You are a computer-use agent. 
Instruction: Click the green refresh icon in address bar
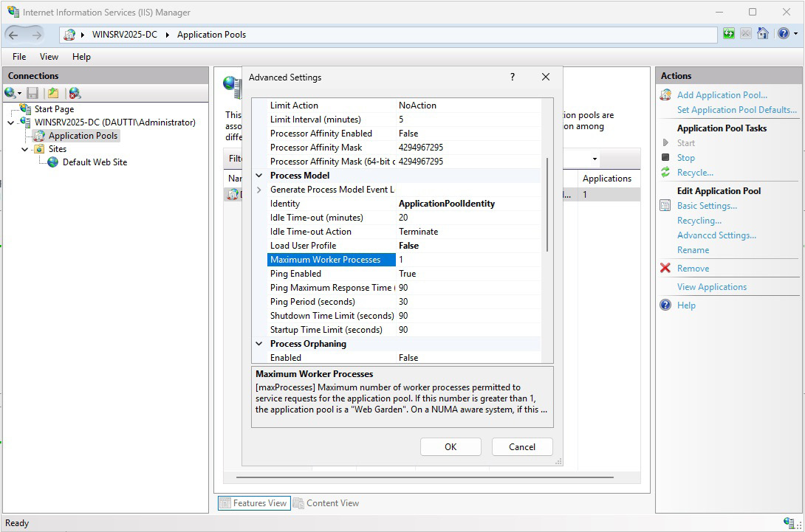728,34
